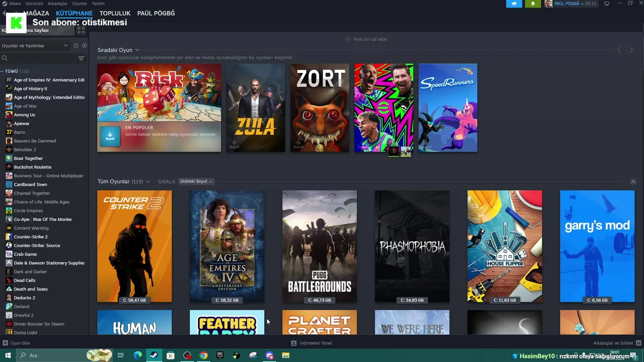Viewport: 644px width, 362px height.
Task: Click the Steam logo in menu bar
Action: coord(4,4)
